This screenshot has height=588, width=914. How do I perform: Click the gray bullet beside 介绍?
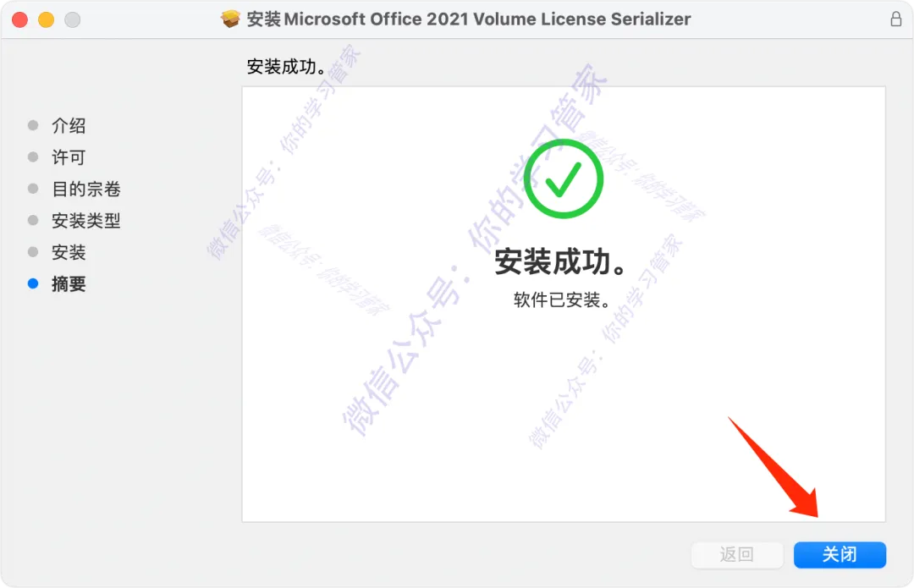click(x=33, y=125)
